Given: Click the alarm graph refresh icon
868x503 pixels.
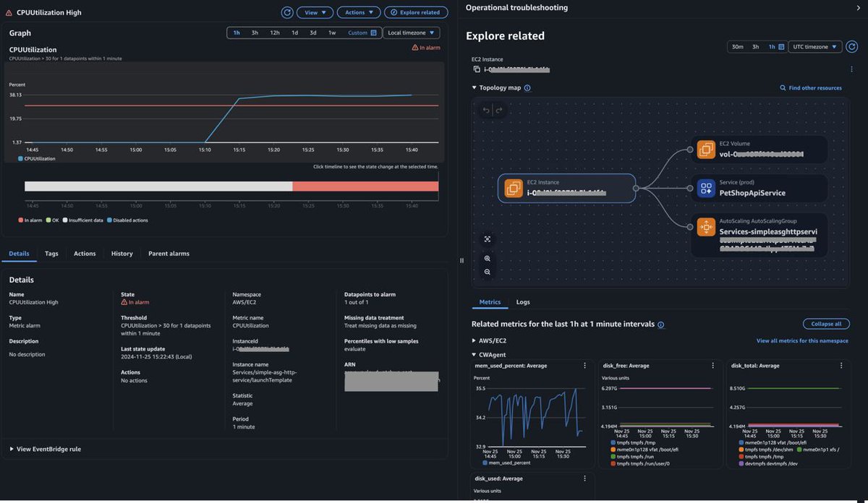Looking at the screenshot, I should (287, 12).
